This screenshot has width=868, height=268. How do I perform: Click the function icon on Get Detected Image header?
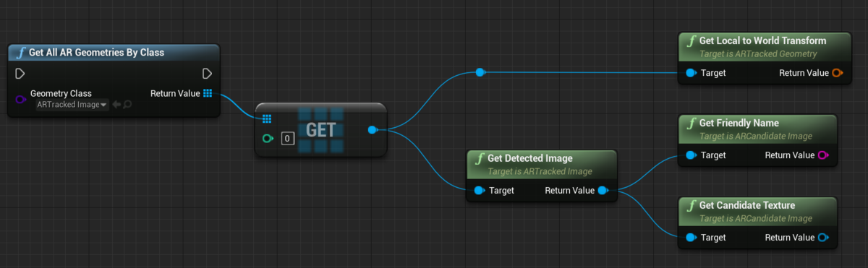[x=480, y=158]
